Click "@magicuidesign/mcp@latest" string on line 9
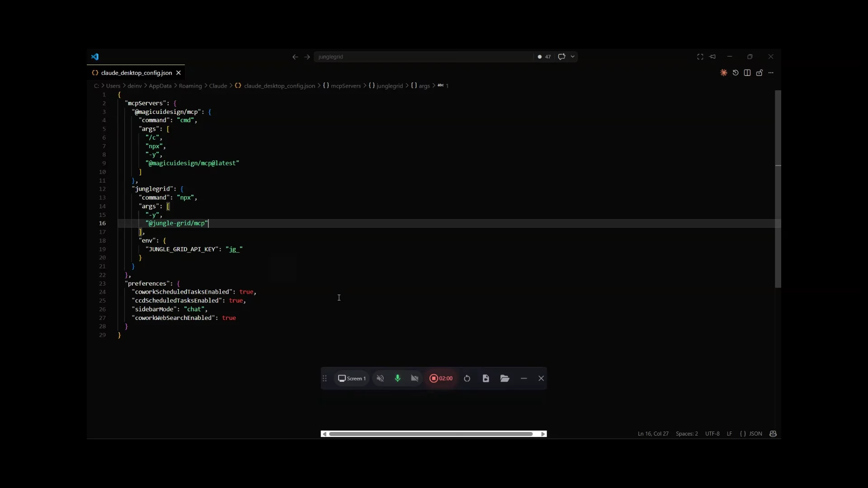868x488 pixels. click(192, 163)
